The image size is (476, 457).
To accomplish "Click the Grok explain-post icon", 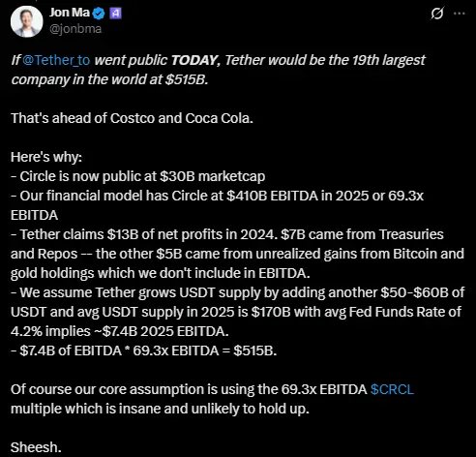I will (x=437, y=14).
